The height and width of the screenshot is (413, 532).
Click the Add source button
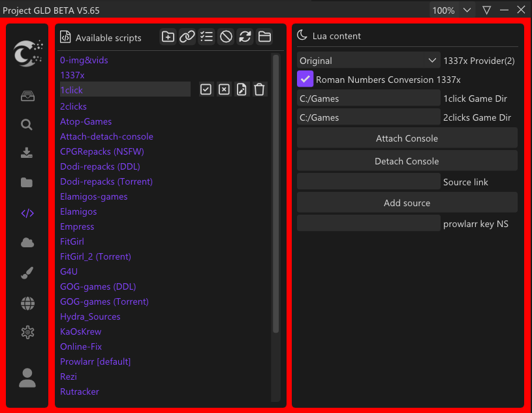point(407,202)
